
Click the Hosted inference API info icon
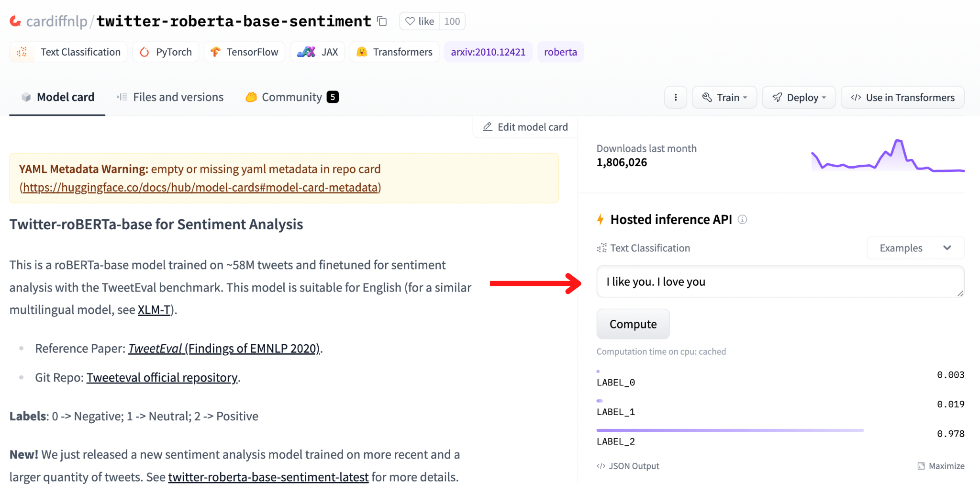742,219
